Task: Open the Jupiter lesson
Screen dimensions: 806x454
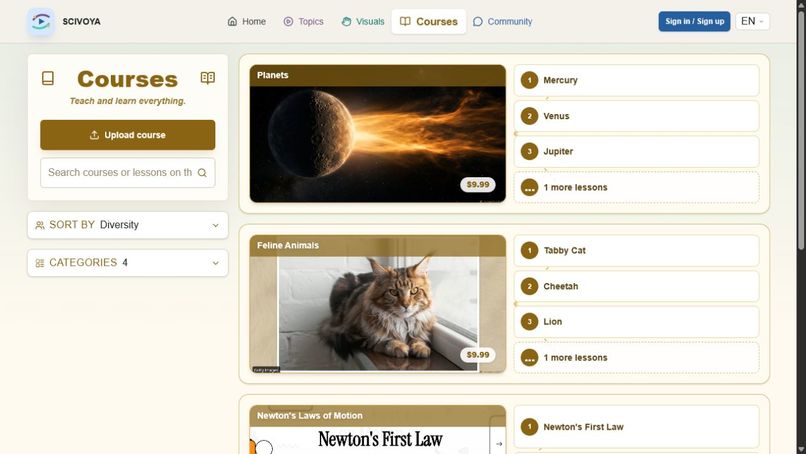Action: tap(636, 152)
